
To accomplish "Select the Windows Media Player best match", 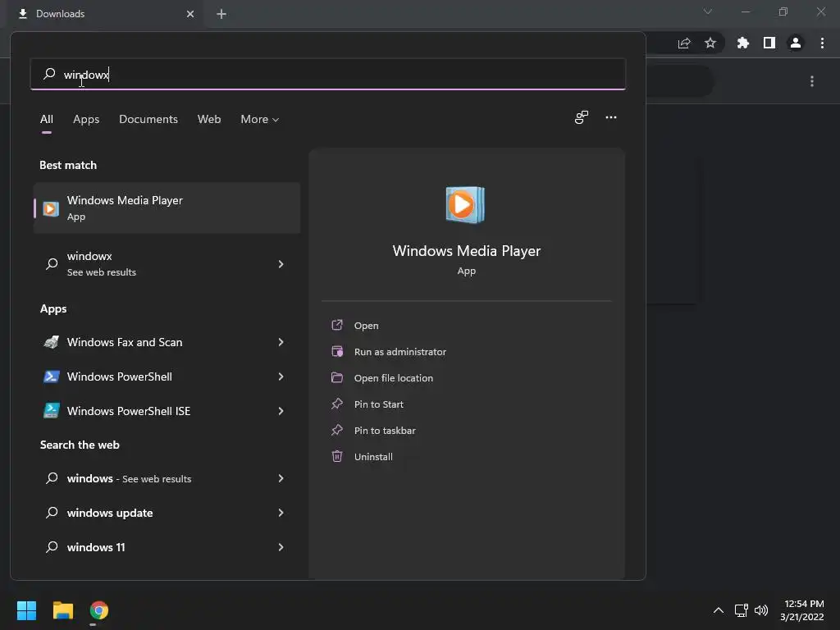I will 167,208.
